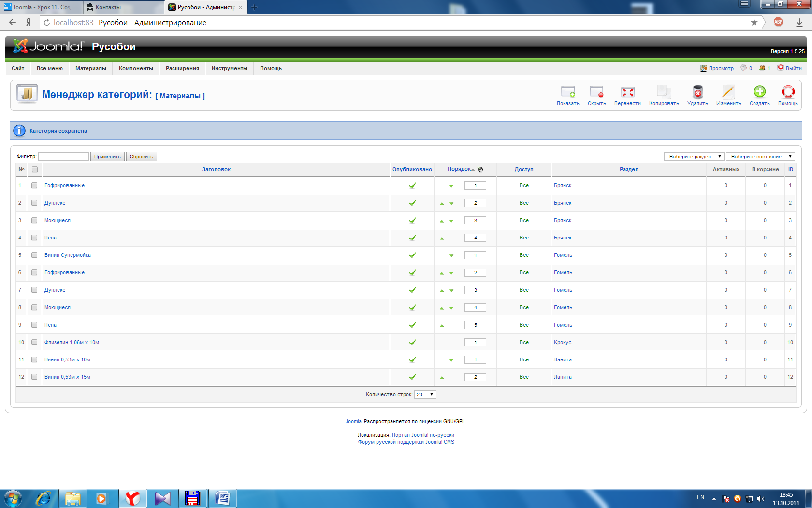Bookmark page with star icon
Image resolution: width=812 pixels, height=508 pixels.
tap(754, 22)
